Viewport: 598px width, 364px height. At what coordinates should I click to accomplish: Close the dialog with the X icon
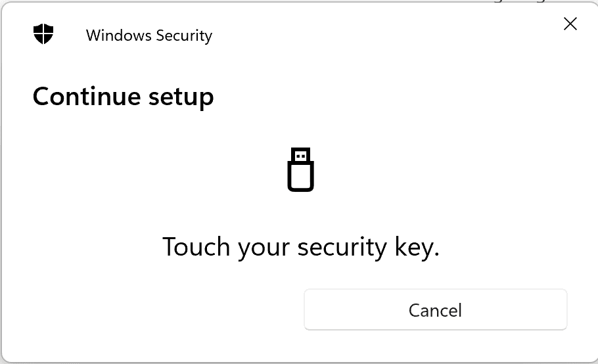[570, 24]
